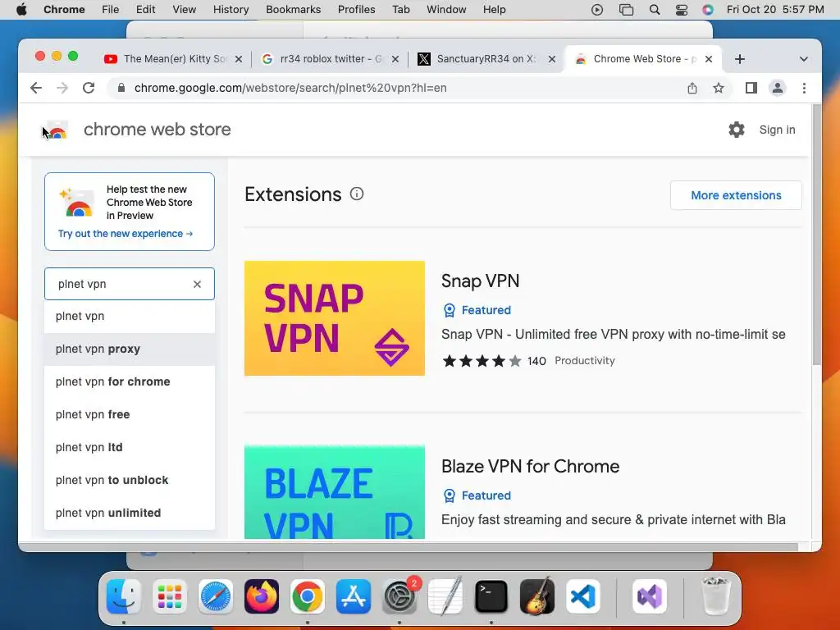Click the browser back arrow
The image size is (840, 630).
pos(36,88)
